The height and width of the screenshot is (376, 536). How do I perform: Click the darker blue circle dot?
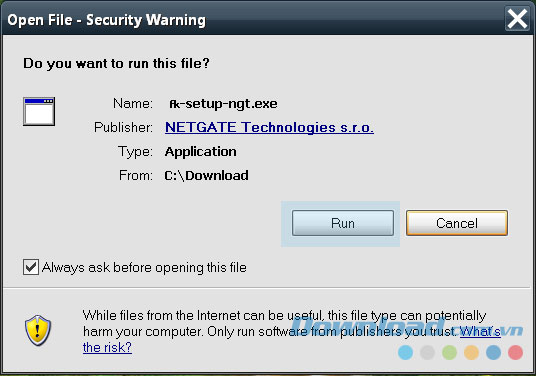point(494,352)
